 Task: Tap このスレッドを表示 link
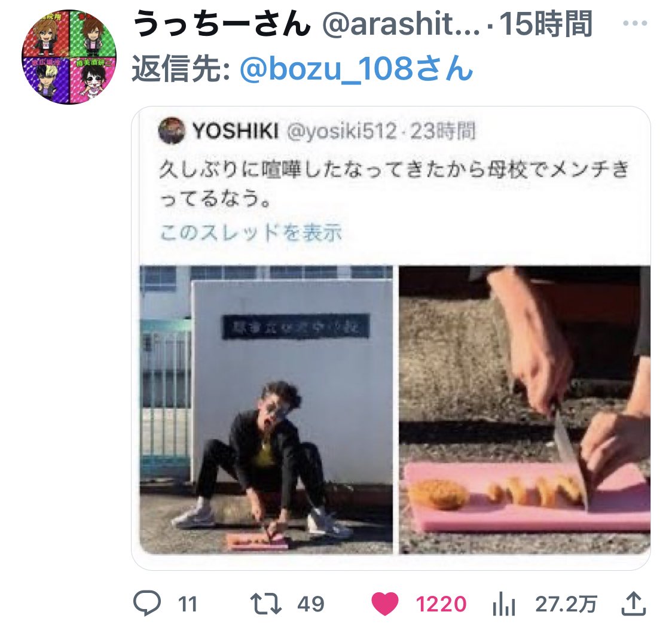[x=251, y=233]
